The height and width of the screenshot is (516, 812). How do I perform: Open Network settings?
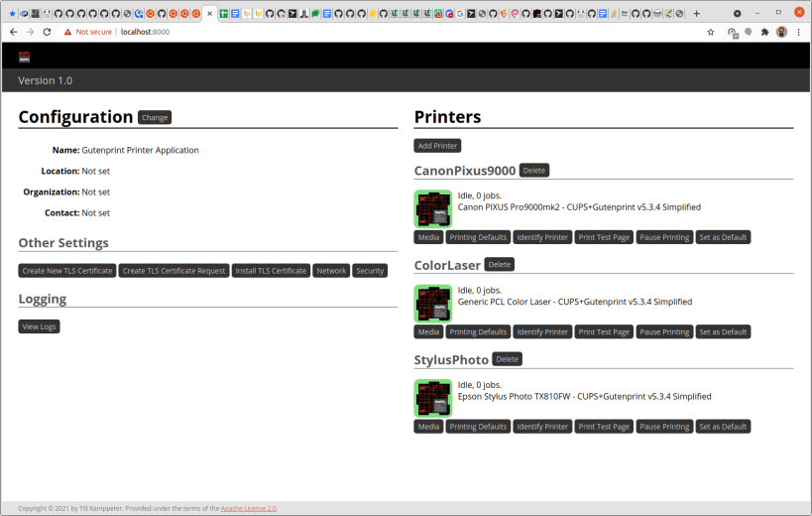(331, 271)
